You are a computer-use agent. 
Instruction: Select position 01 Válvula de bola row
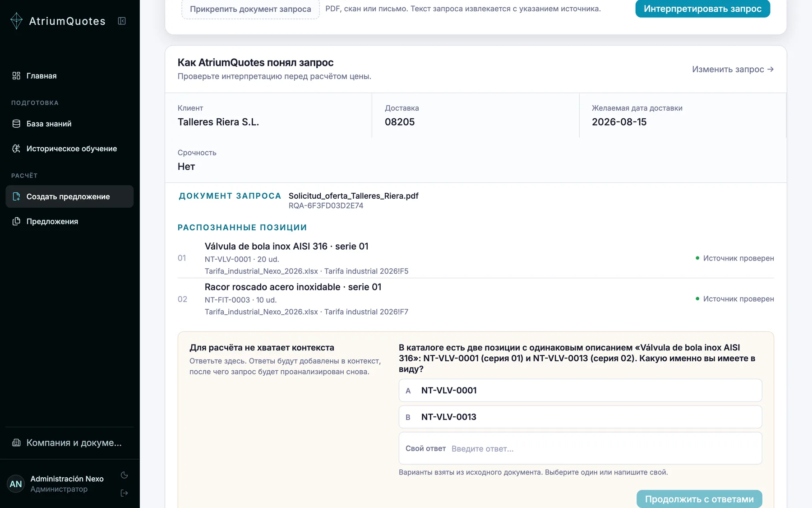click(475, 258)
